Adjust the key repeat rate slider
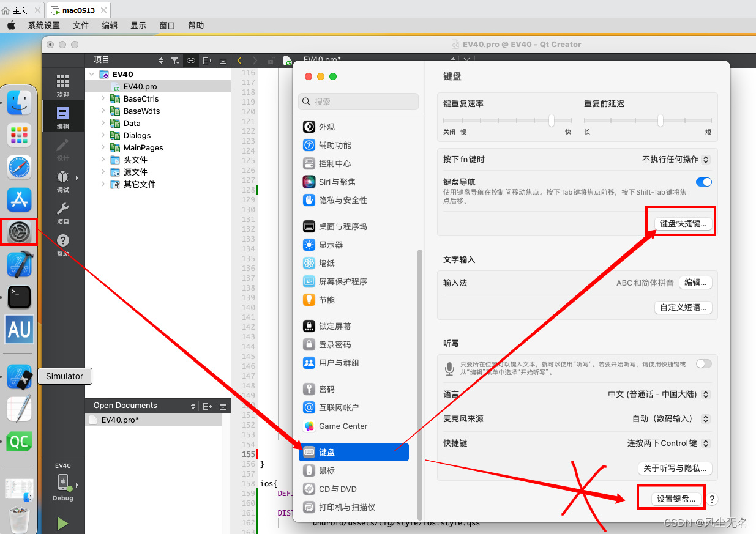This screenshot has height=534, width=756. (x=552, y=121)
